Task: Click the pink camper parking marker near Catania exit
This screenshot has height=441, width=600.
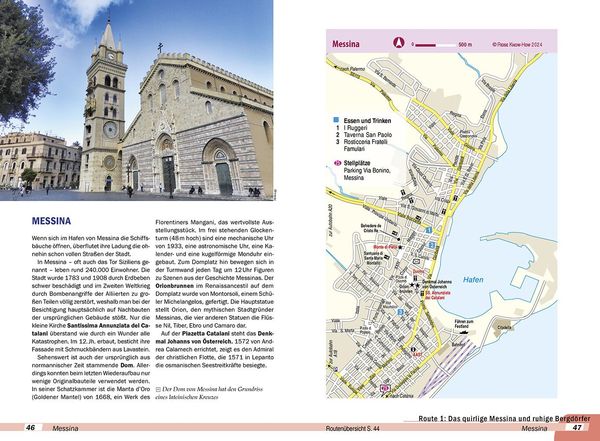Action: (383, 388)
